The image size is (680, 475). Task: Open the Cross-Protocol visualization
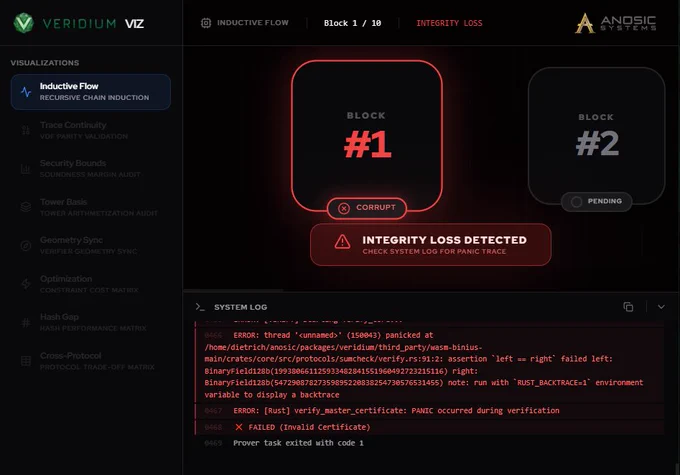pos(91,360)
